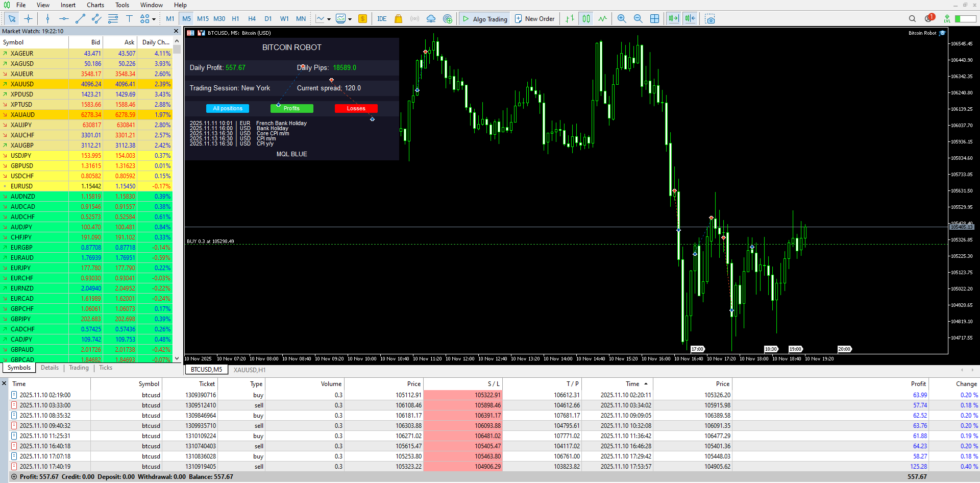Set the chart timeframe to H4
980x483 pixels.
point(252,19)
